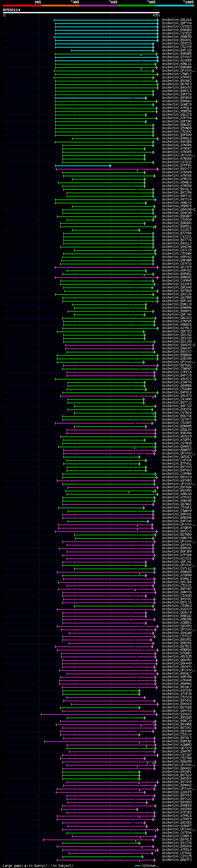Screen dimensions: 197x868
Task: Select hit label UniRef100_B7FFR0
Action: point(177,165)
